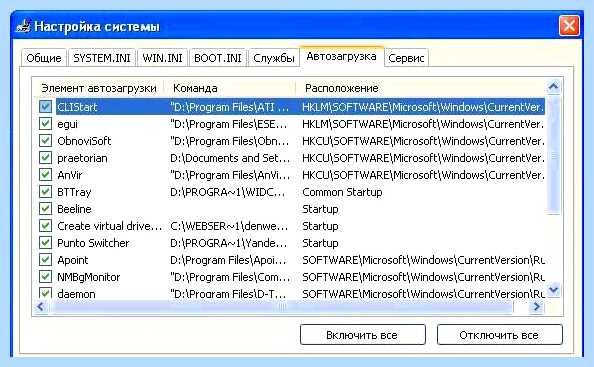The height and width of the screenshot is (367, 594).
Task: Click the Отключить все button
Action: point(499,335)
